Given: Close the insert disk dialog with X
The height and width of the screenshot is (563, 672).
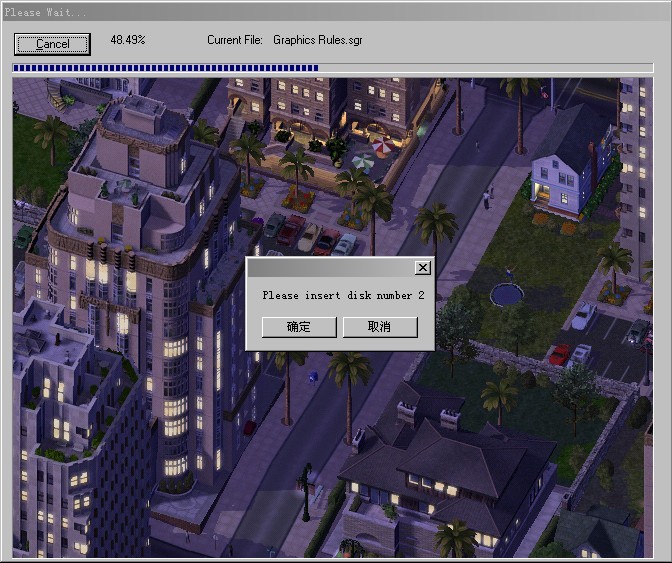Looking at the screenshot, I should pos(423,268).
